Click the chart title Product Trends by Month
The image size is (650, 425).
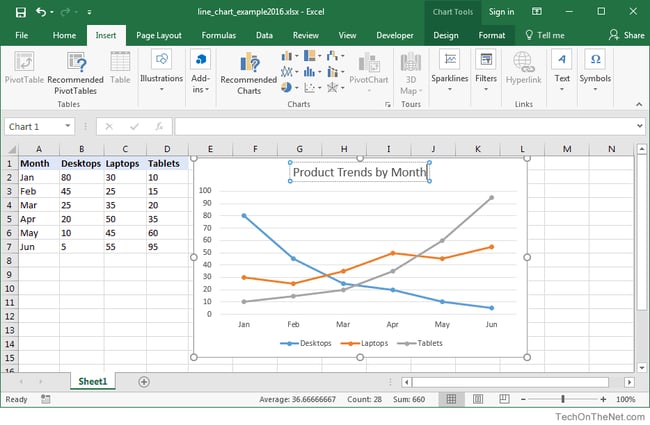point(359,172)
